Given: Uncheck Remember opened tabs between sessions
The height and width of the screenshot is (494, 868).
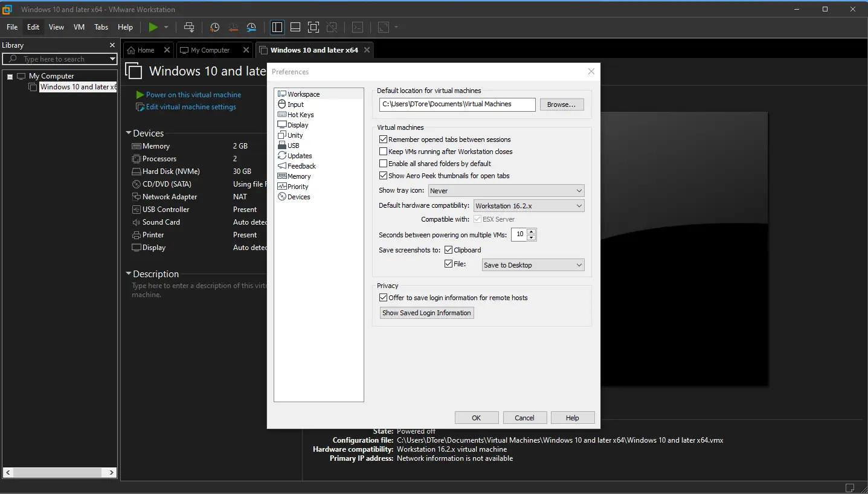Looking at the screenshot, I should (x=383, y=140).
